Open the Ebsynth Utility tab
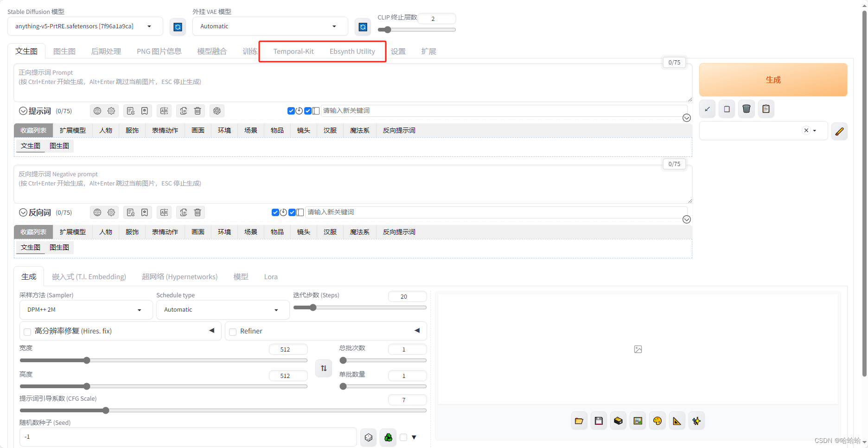This screenshot has height=448, width=868. click(x=352, y=51)
